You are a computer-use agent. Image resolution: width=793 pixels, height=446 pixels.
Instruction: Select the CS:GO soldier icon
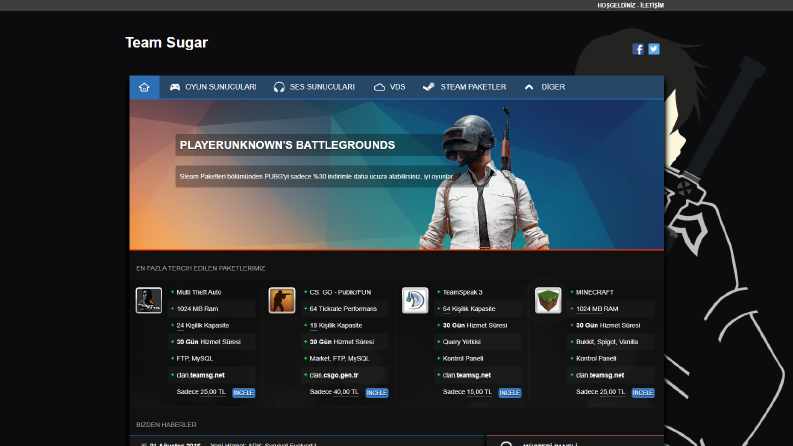click(282, 300)
